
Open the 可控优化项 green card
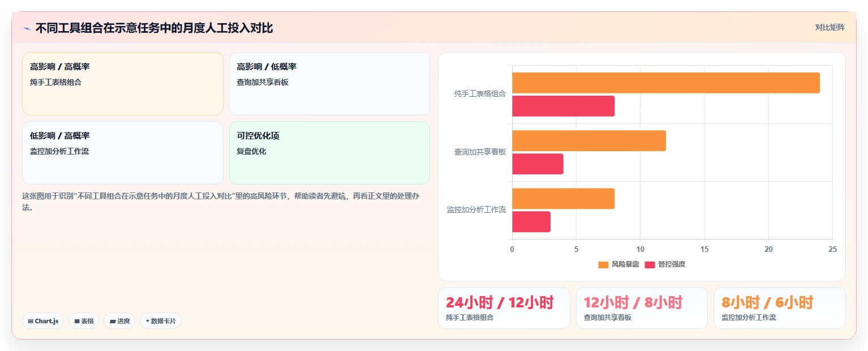coord(329,153)
